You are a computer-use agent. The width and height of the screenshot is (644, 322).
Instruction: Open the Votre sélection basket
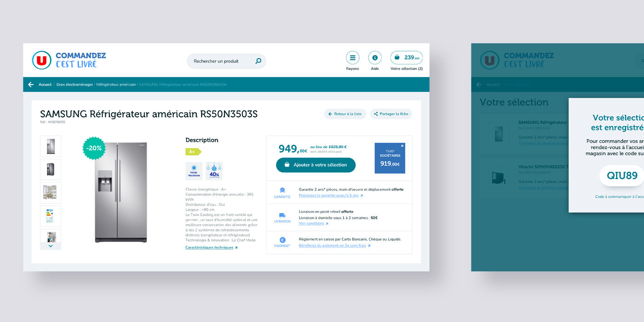click(407, 58)
